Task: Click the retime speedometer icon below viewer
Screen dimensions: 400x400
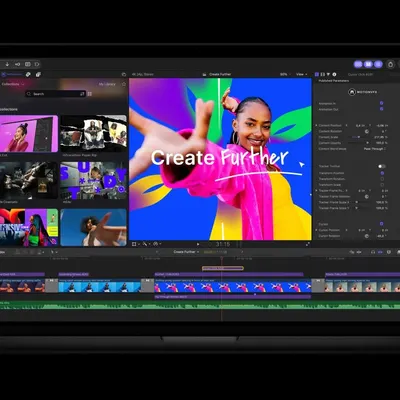Action: (156, 244)
